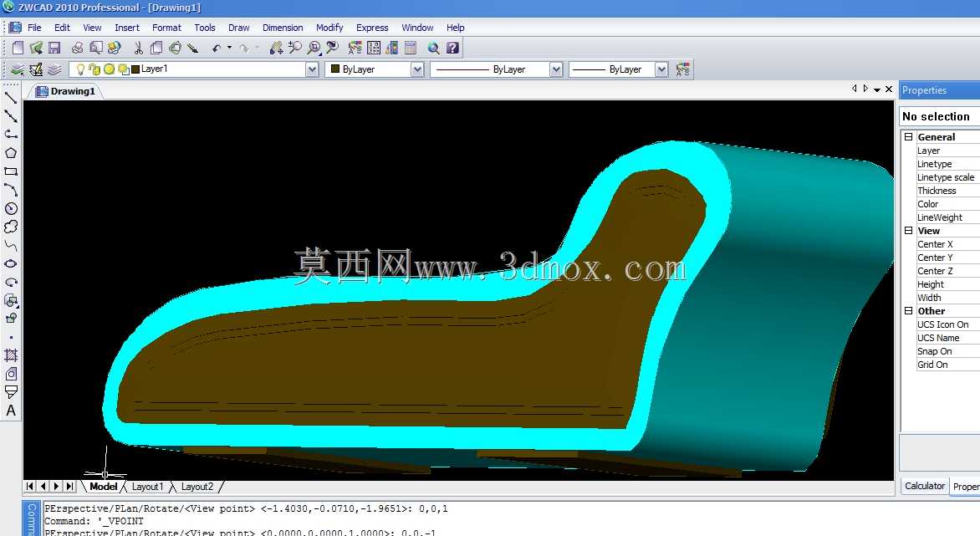Click the Match Properties brush icon
This screenshot has height=536, width=980.
[x=193, y=48]
